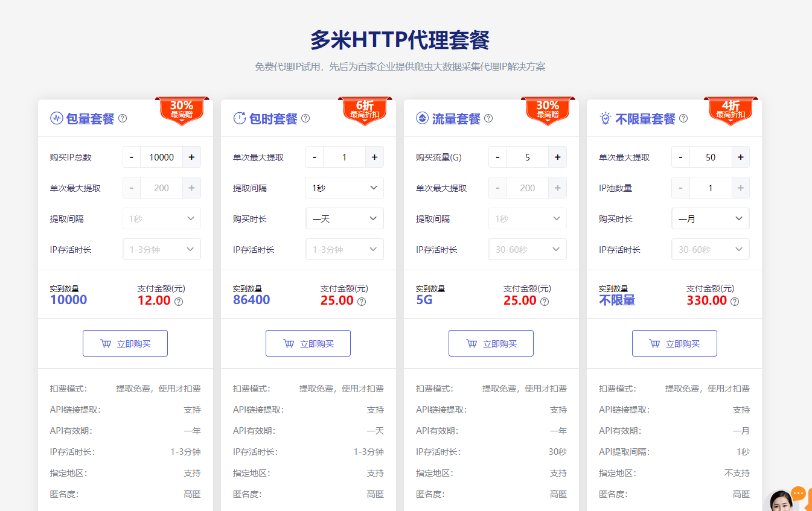Click help icon beside 包时套餐 price 25.00
Viewport: 812px width, 511px height.
pyautogui.click(x=362, y=302)
